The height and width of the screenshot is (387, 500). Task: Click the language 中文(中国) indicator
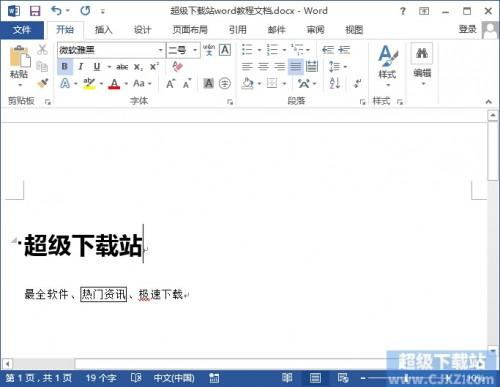point(174,378)
